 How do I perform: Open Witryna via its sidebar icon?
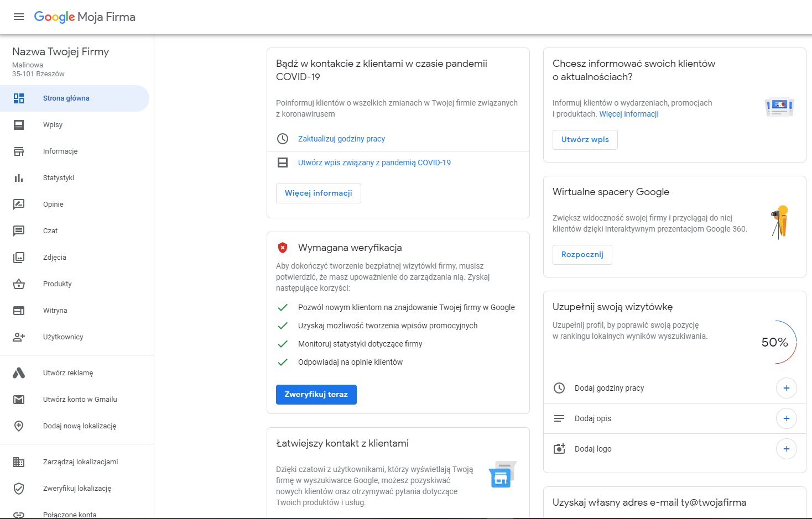(x=19, y=310)
